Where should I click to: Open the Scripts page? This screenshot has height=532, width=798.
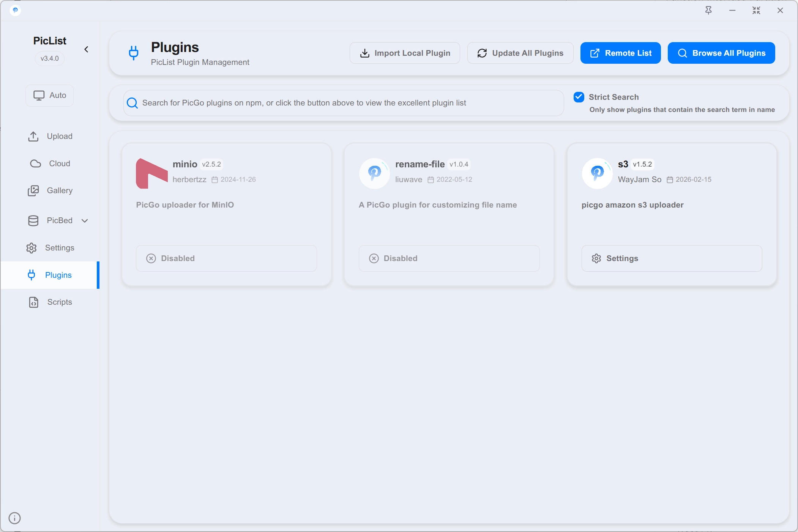pyautogui.click(x=50, y=302)
